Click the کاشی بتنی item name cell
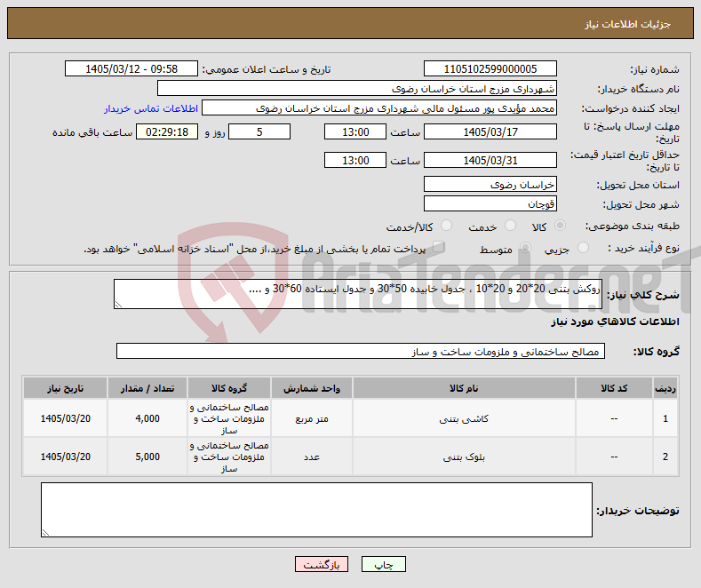This screenshot has width=701, height=588. click(x=464, y=418)
